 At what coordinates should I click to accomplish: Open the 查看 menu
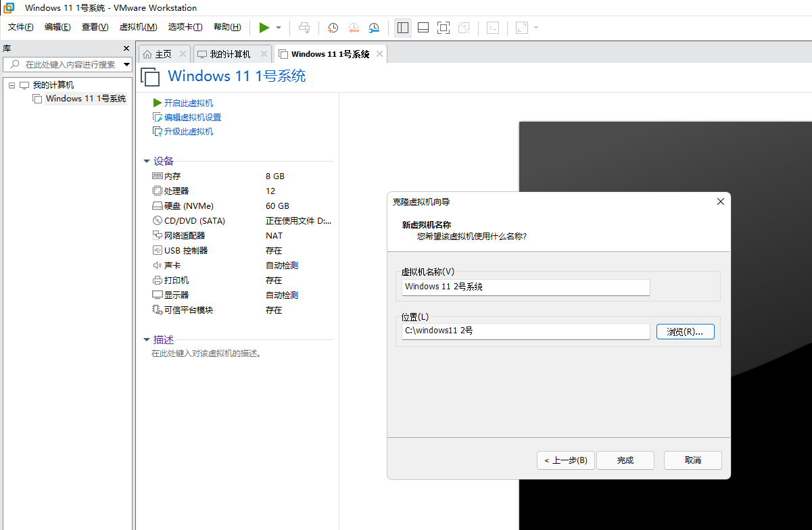pyautogui.click(x=95, y=27)
